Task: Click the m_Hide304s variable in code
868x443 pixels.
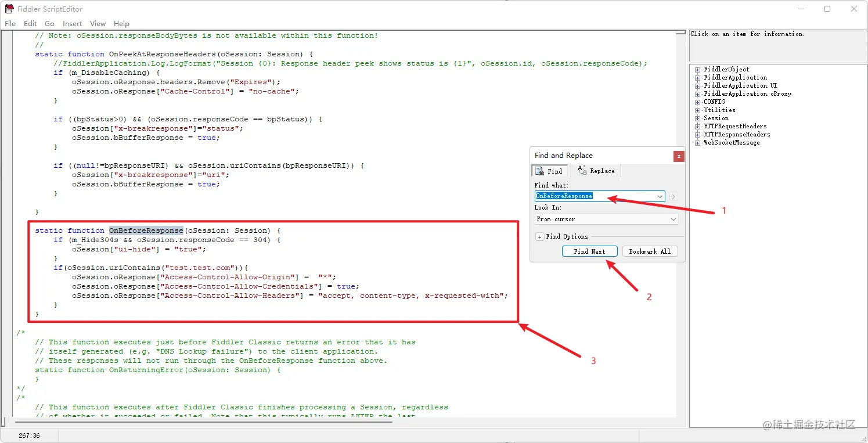Action: pos(95,240)
